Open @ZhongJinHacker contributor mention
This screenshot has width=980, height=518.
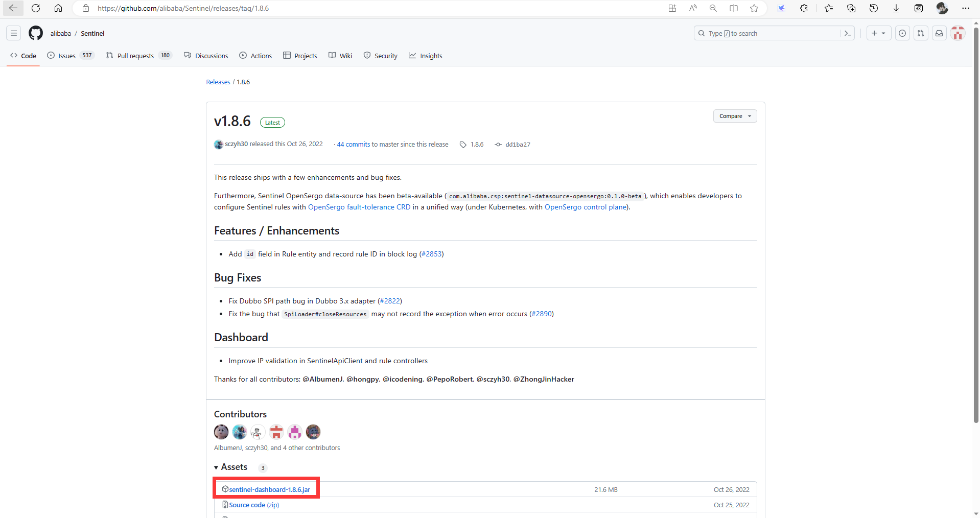544,379
